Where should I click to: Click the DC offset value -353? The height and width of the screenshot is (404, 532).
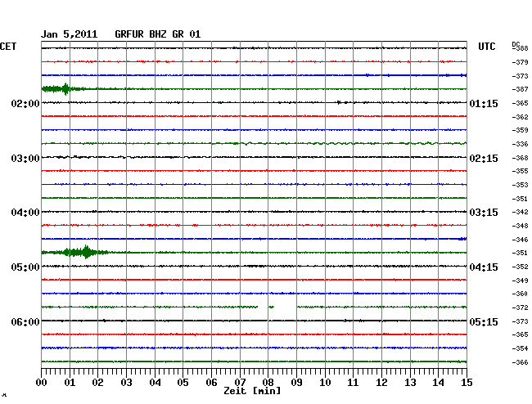tap(520, 185)
